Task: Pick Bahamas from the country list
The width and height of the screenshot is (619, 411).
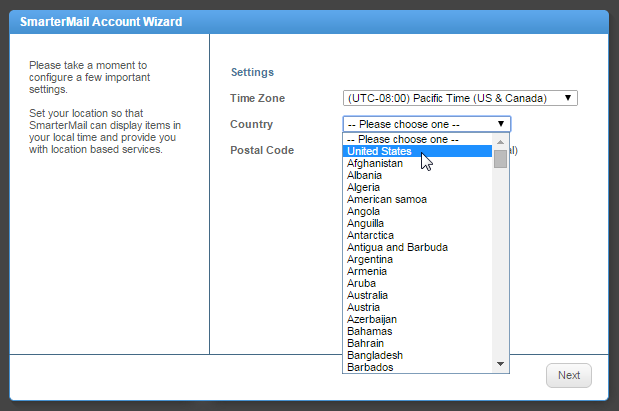Action: pos(418,331)
